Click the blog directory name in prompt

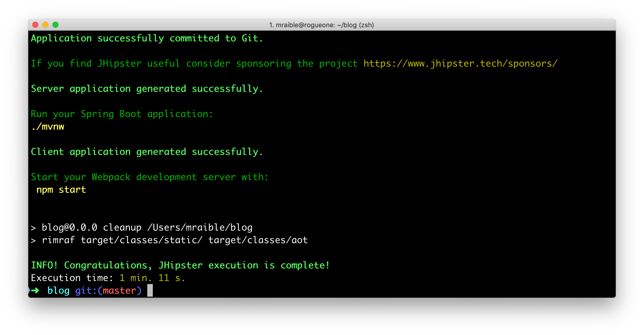click(58, 291)
